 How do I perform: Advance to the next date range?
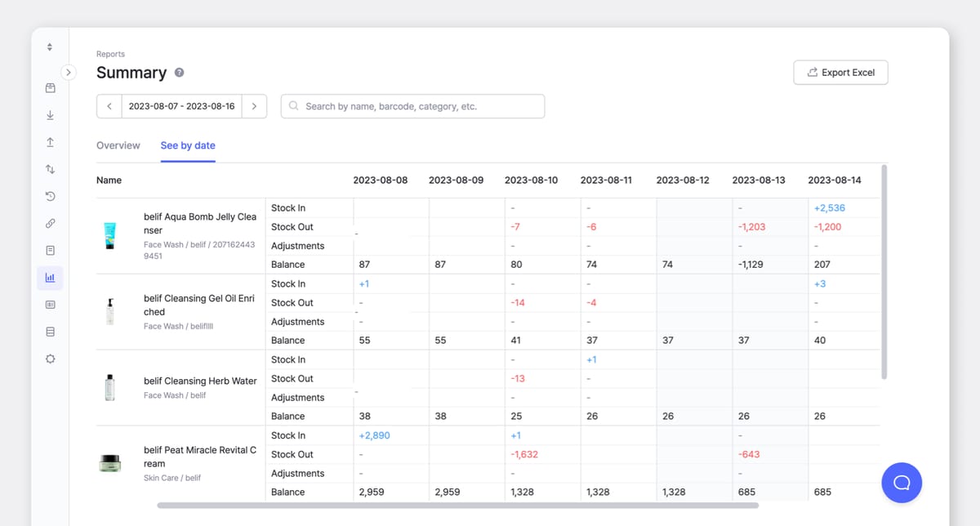tap(254, 106)
